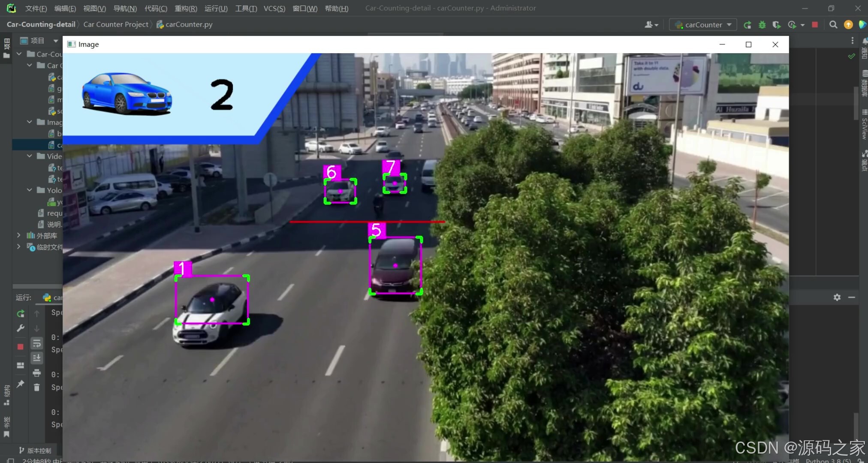Run carCounter with coverage
Screen dimensions: 868x463
coord(776,25)
